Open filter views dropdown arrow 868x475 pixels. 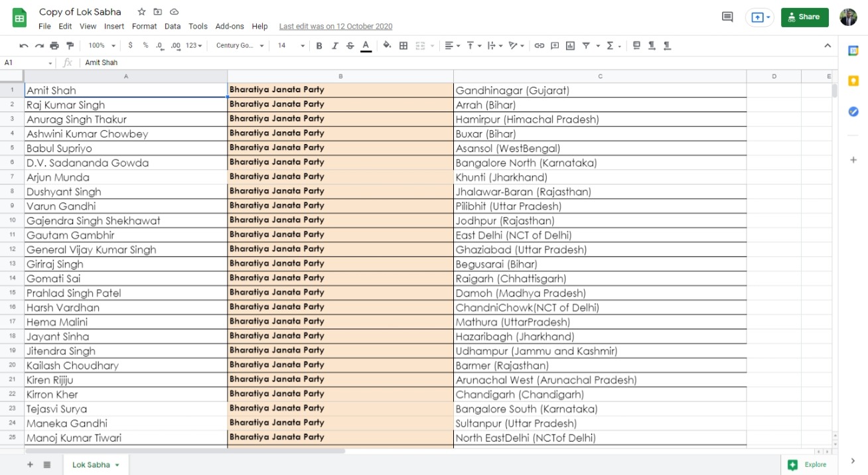[x=598, y=46]
